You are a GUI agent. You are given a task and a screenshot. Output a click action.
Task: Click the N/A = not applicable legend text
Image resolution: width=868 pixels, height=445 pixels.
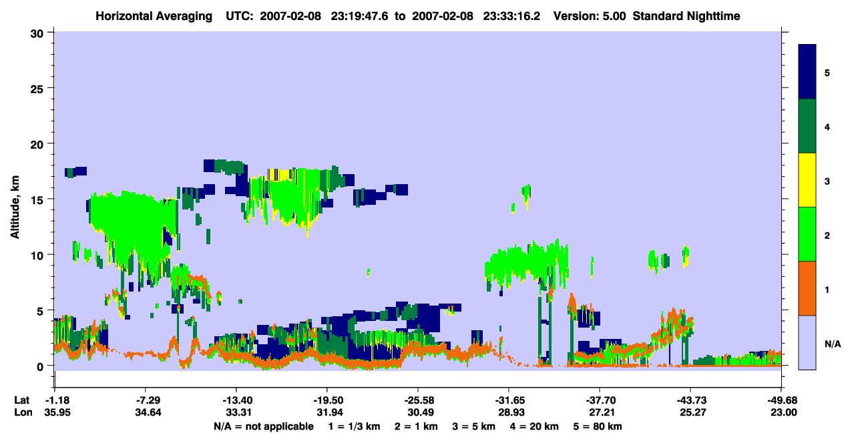coord(263,426)
